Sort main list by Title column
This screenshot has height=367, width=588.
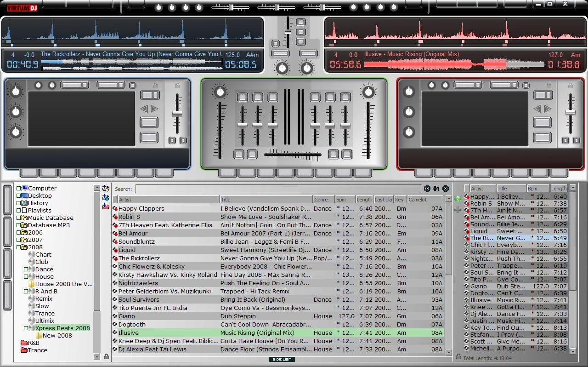[x=266, y=200]
